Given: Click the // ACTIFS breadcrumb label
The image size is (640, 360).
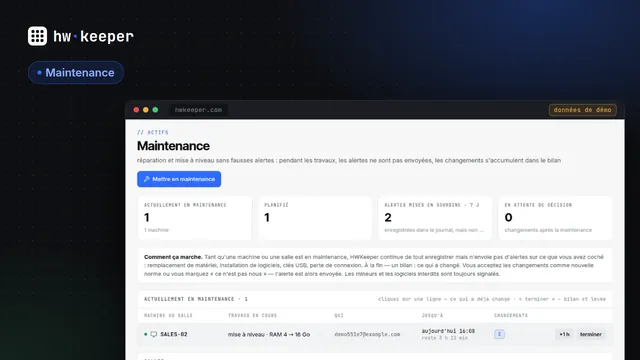Looking at the screenshot, I should point(153,132).
